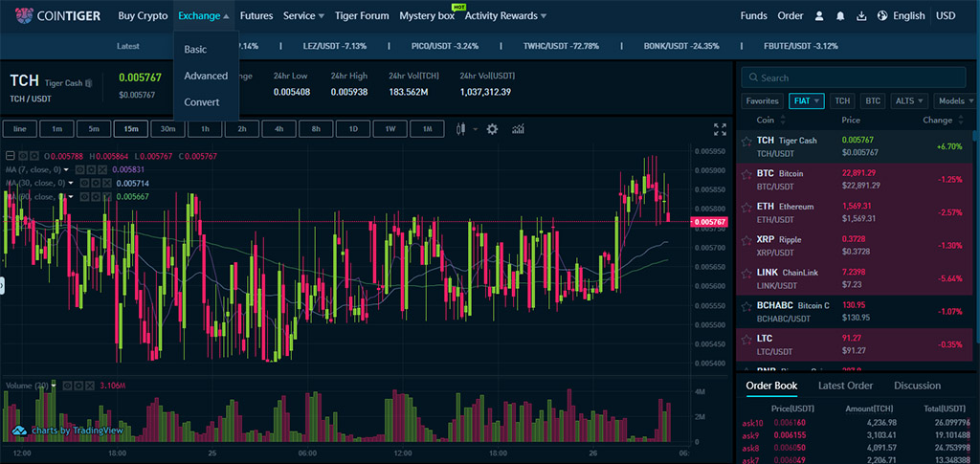This screenshot has width=980, height=464.
Task: Open the chart indicators icon
Action: pos(518,129)
